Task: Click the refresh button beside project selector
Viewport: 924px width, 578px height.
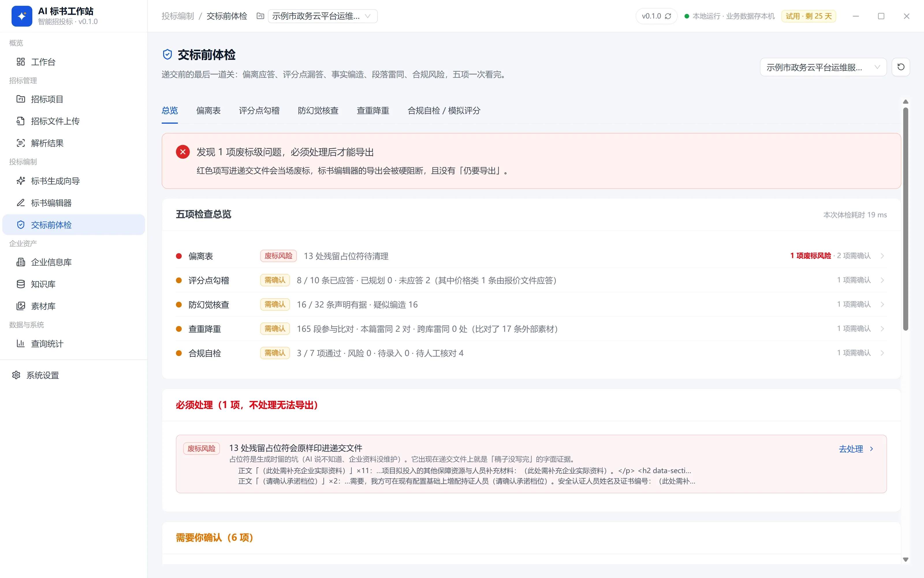Action: tap(901, 67)
